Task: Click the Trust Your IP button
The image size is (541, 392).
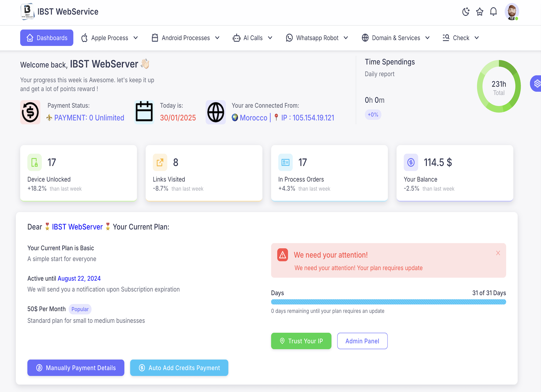Action: [301, 341]
